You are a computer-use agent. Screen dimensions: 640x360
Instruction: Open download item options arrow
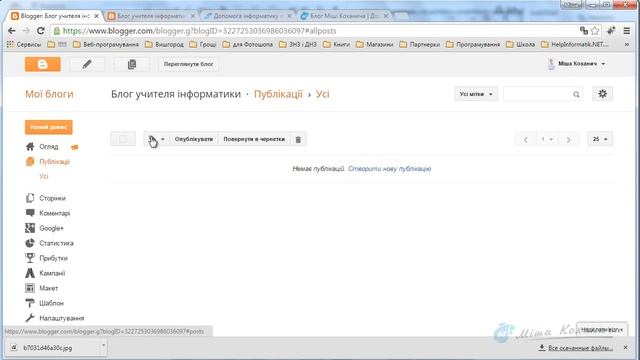(x=103, y=346)
